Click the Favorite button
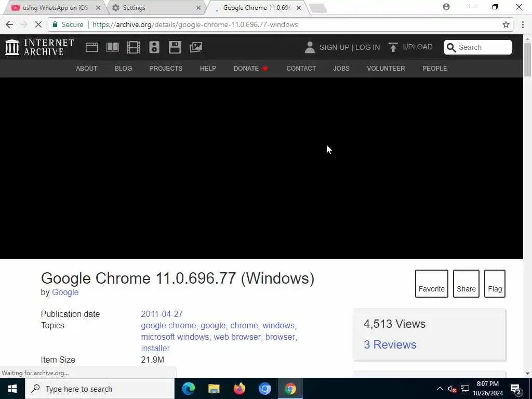 pos(432,284)
